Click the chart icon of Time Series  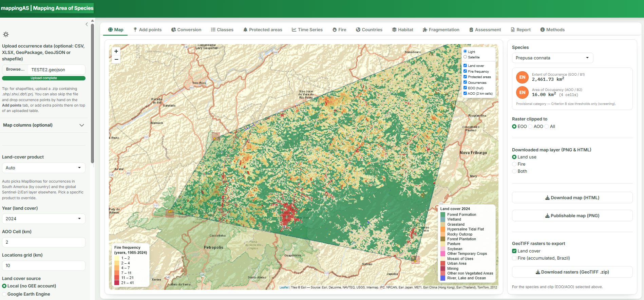[x=294, y=30]
